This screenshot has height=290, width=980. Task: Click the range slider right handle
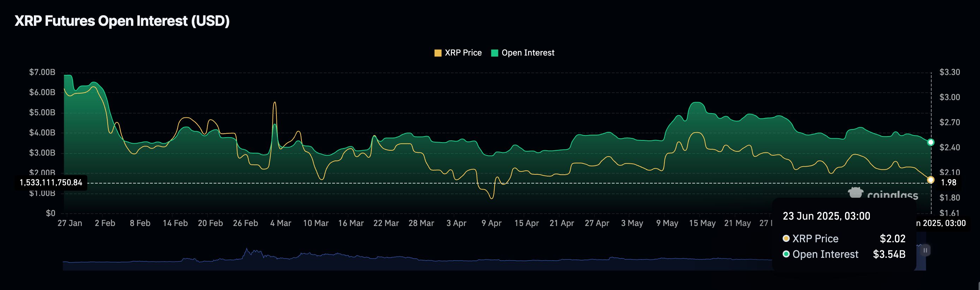click(925, 250)
